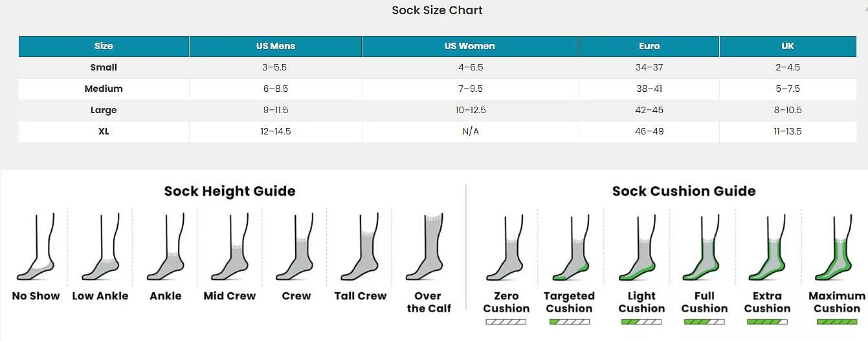
Task: Select the XL size row label
Action: pos(104,131)
